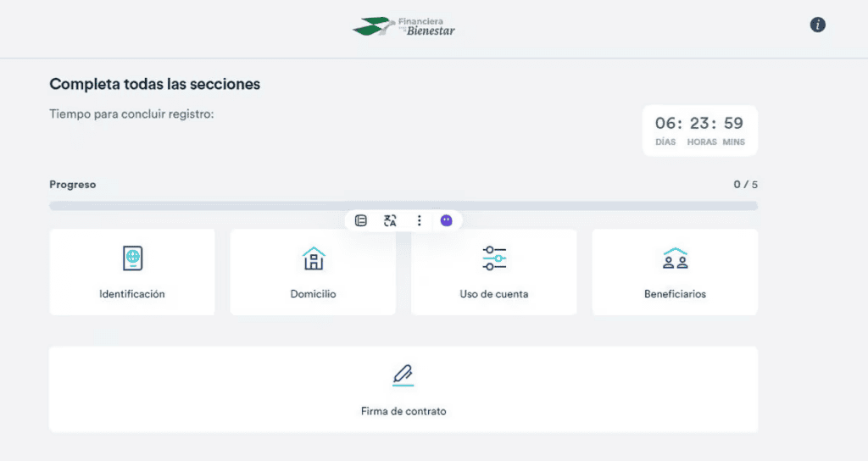The image size is (868, 461).
Task: Open the Identificación section label
Action: tap(132, 294)
